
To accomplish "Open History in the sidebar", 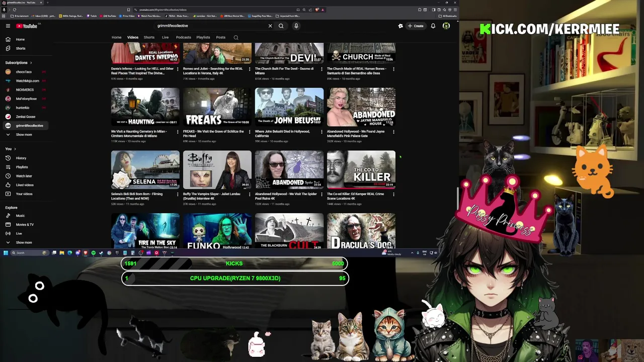I will point(26,158).
